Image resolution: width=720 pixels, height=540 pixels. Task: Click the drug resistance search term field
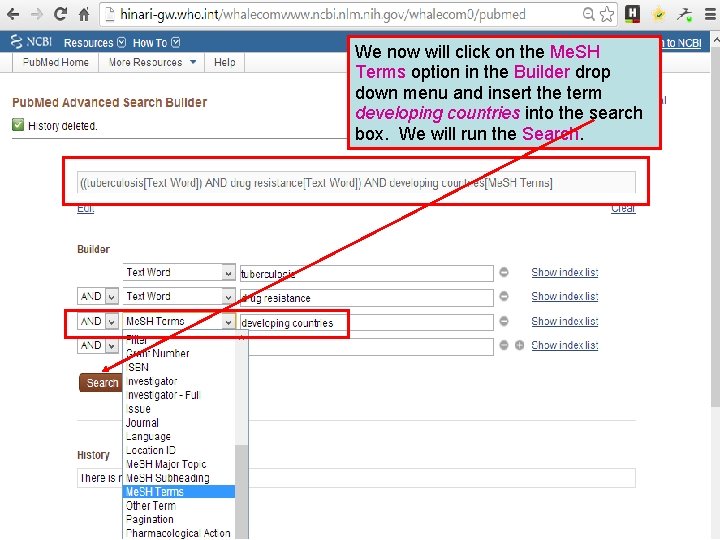(366, 298)
